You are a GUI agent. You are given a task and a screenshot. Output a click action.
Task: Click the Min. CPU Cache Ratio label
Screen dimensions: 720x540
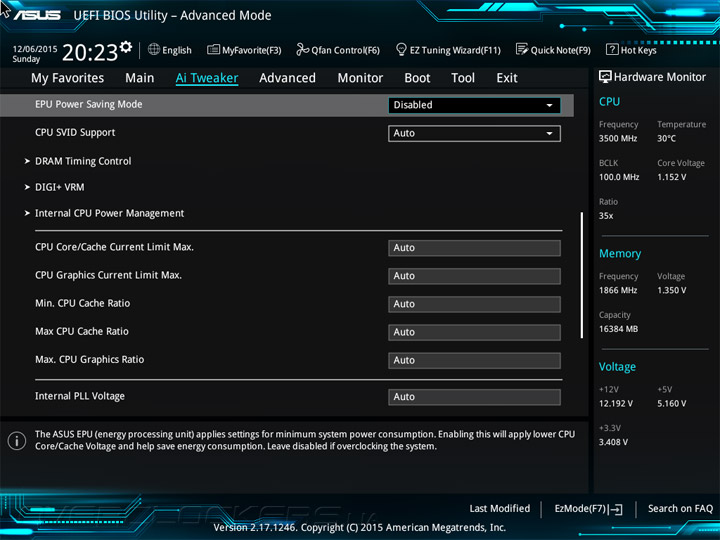pyautogui.click(x=83, y=304)
